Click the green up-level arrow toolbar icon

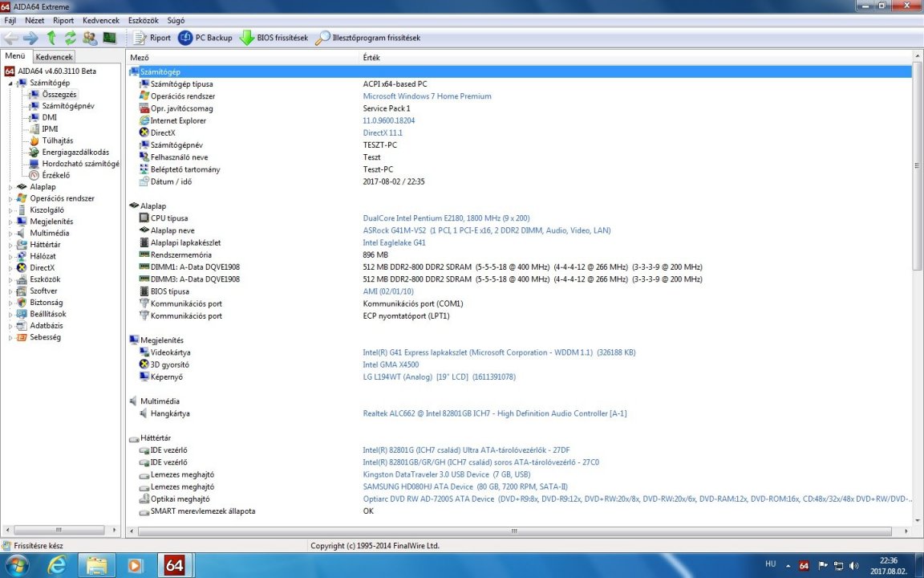51,38
